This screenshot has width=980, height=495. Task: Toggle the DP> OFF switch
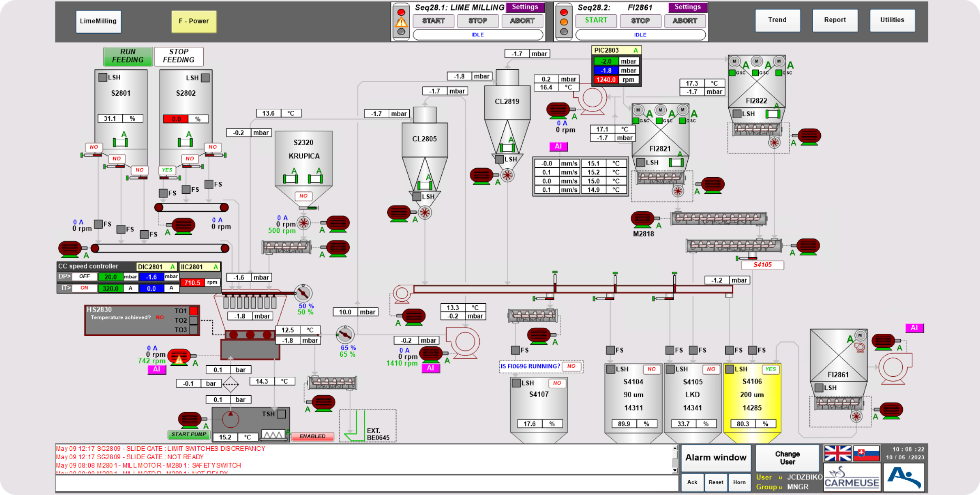pyautogui.click(x=85, y=277)
